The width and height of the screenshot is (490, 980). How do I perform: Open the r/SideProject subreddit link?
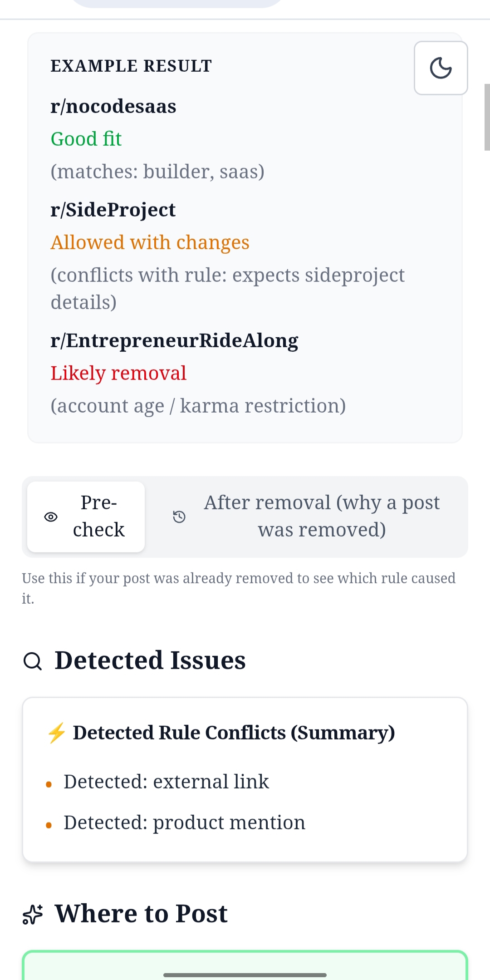[x=113, y=209]
